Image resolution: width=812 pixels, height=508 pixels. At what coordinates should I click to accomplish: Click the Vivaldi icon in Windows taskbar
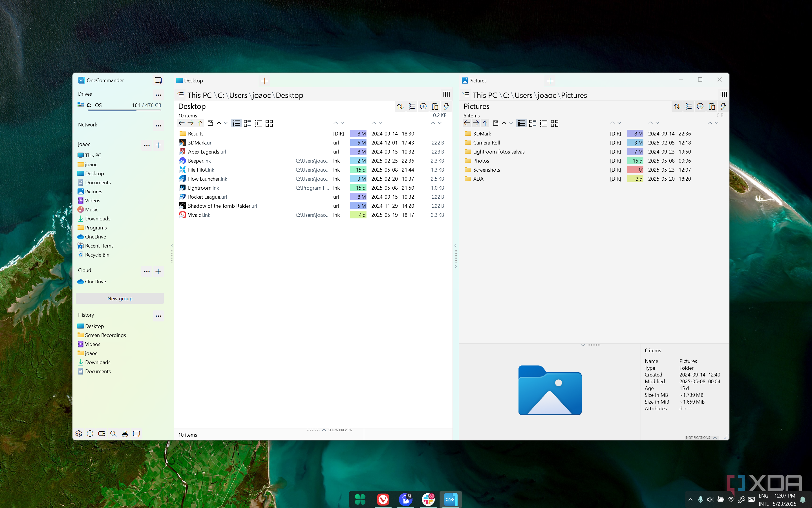coord(383,500)
